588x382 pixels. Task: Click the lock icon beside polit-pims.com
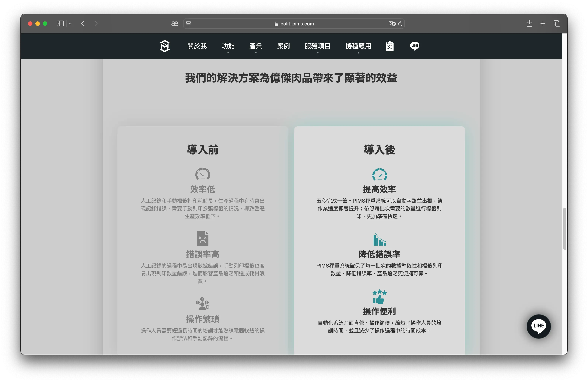pos(276,24)
